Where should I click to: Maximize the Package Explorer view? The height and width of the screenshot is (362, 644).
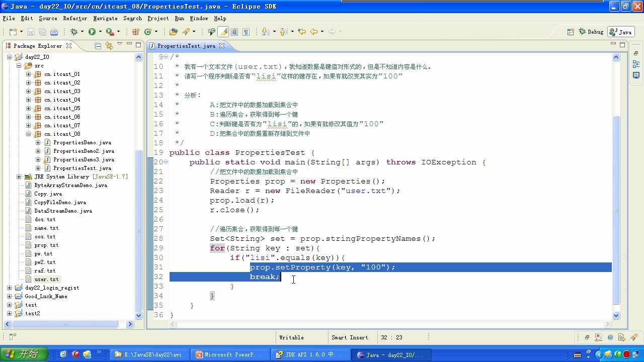(x=137, y=45)
